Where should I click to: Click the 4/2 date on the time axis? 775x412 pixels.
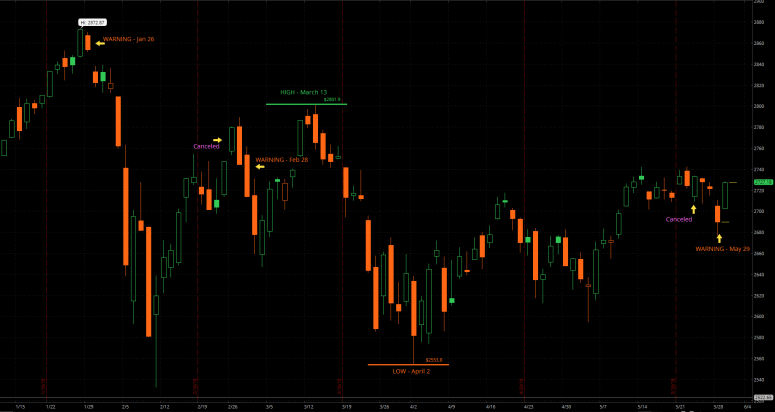413,408
